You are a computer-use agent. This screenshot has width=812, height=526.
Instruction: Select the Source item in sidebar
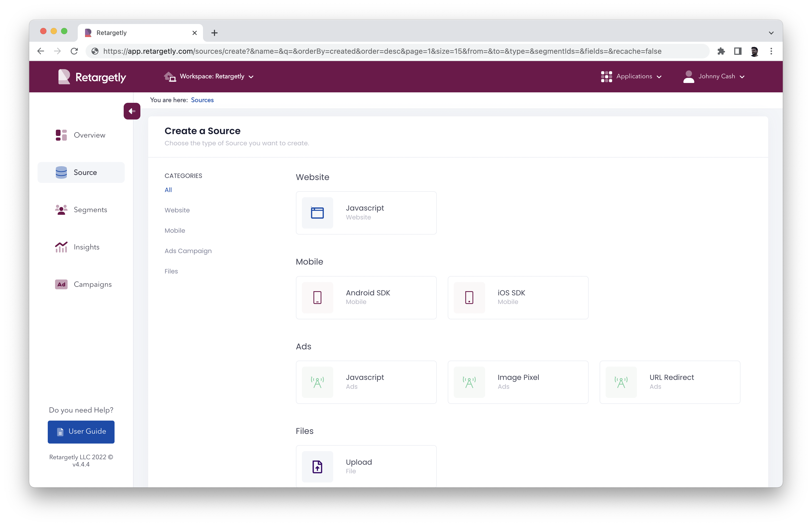pyautogui.click(x=81, y=173)
